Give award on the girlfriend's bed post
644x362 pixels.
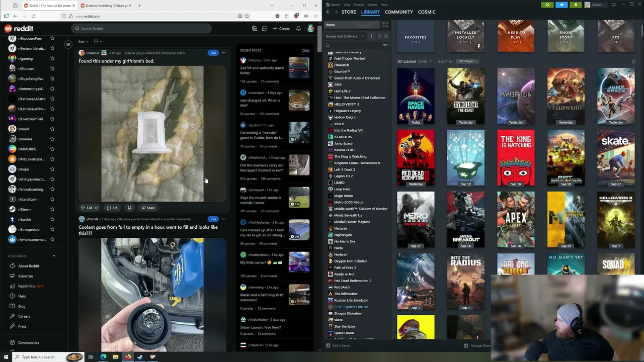(x=129, y=208)
